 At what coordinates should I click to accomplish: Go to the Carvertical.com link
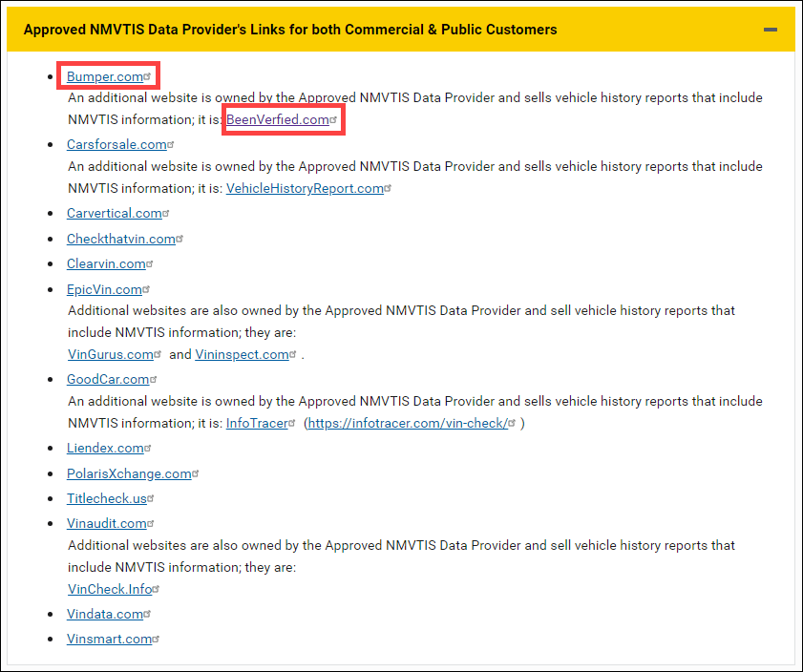tap(115, 214)
